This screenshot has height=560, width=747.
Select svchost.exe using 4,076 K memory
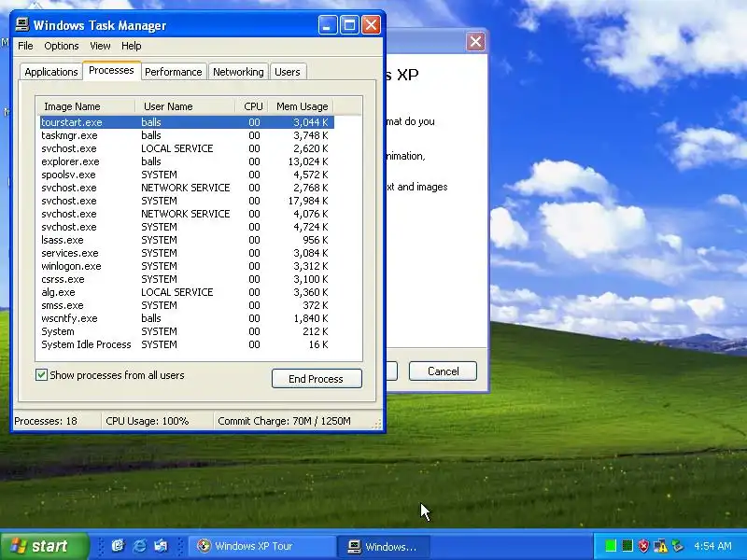click(187, 214)
